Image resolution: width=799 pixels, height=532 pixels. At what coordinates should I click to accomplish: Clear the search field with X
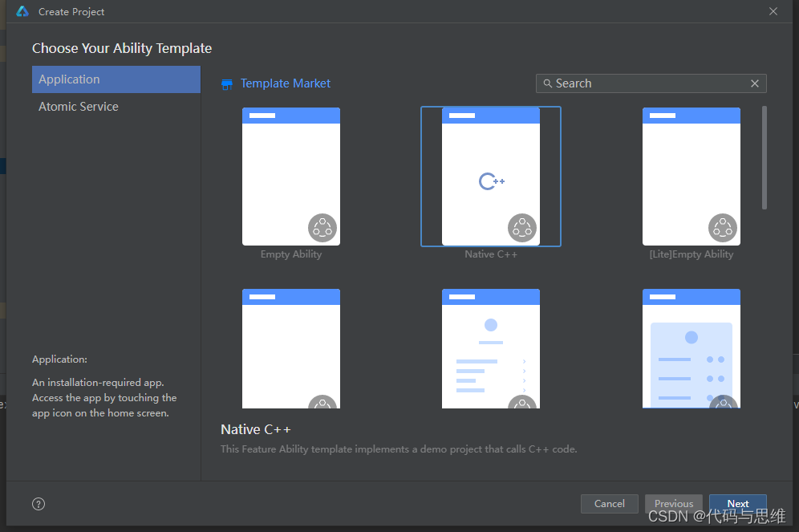point(755,83)
